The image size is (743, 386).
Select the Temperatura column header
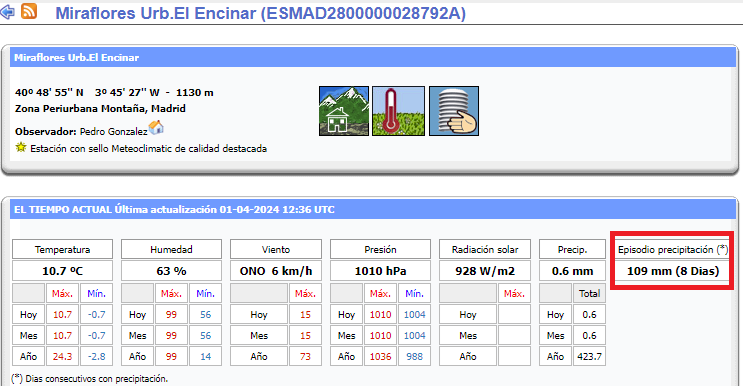click(x=62, y=249)
